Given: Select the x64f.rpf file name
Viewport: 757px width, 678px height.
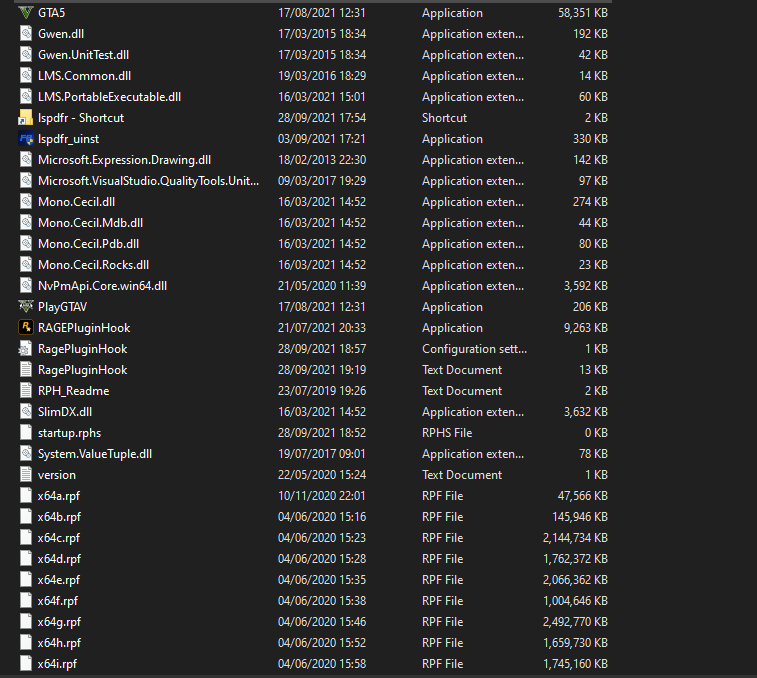Looking at the screenshot, I should (58, 601).
